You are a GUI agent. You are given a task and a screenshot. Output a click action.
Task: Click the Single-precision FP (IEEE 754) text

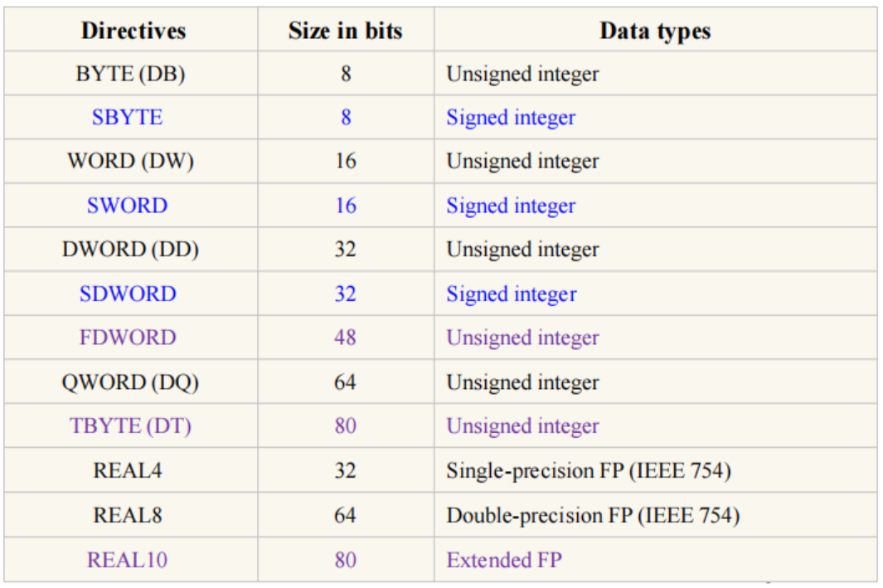(x=589, y=471)
